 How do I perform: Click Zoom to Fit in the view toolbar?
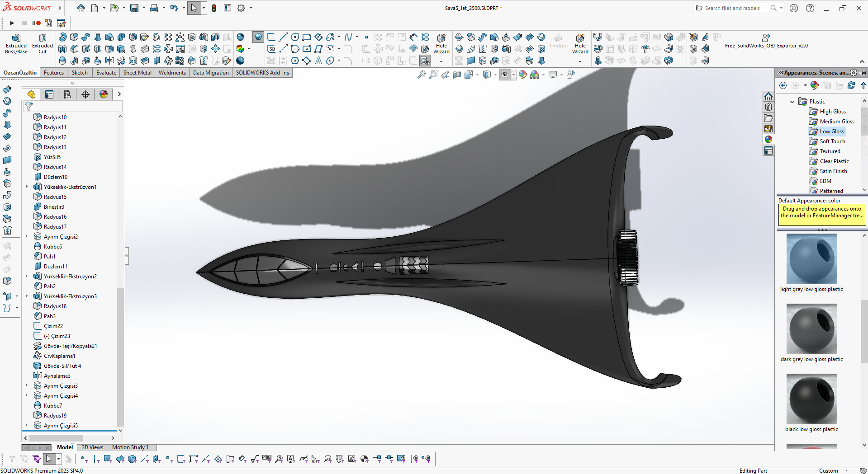coord(422,75)
